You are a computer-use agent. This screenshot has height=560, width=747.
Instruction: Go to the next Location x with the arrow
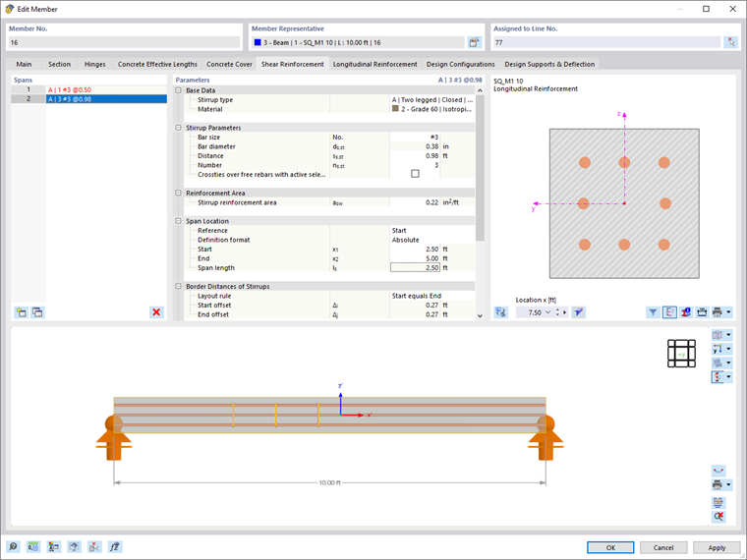(565, 312)
